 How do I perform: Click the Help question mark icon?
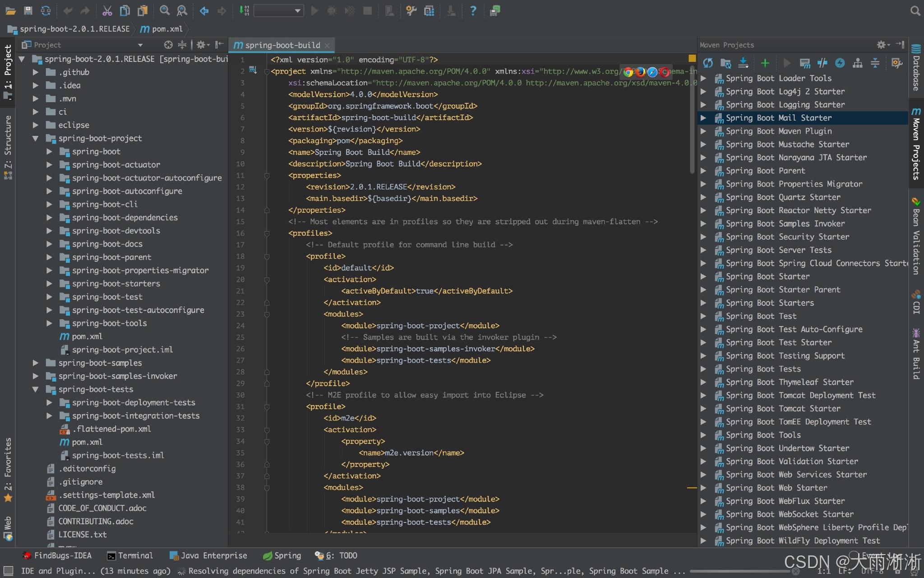tap(473, 10)
